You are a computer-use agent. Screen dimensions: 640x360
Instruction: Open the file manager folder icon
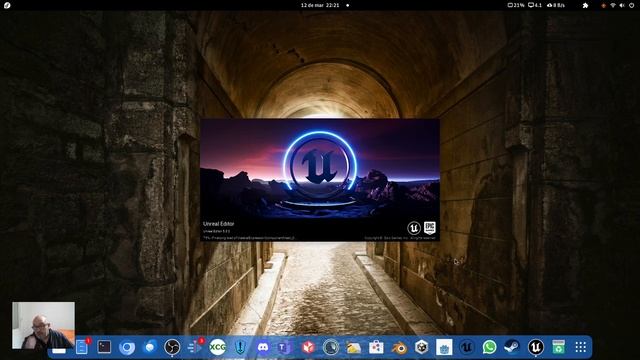(x=353, y=347)
